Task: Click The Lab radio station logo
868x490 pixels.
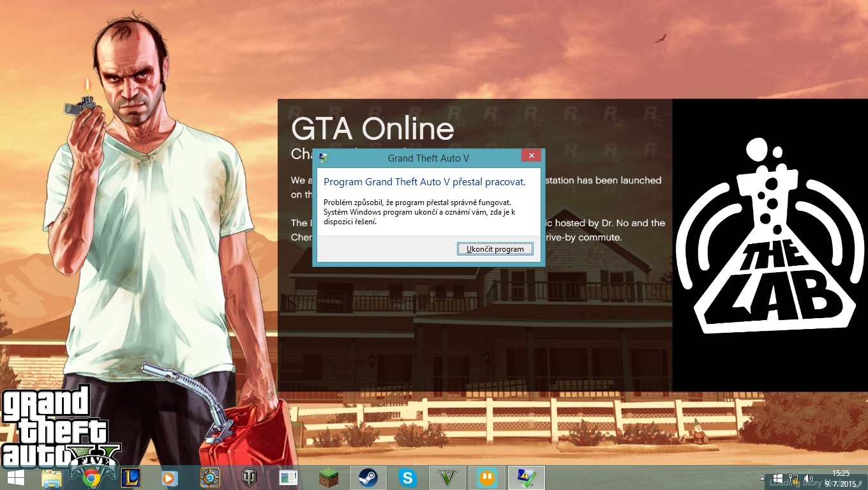Action: click(x=770, y=236)
